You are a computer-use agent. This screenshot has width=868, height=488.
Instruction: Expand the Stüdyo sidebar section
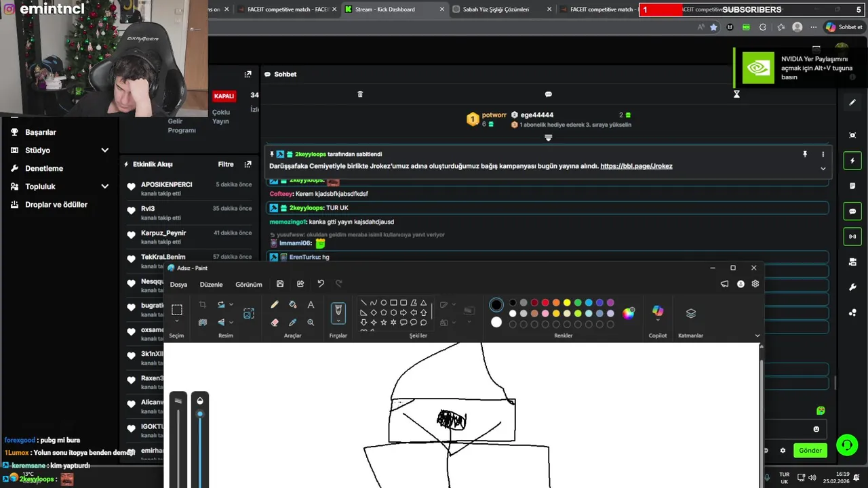104,150
